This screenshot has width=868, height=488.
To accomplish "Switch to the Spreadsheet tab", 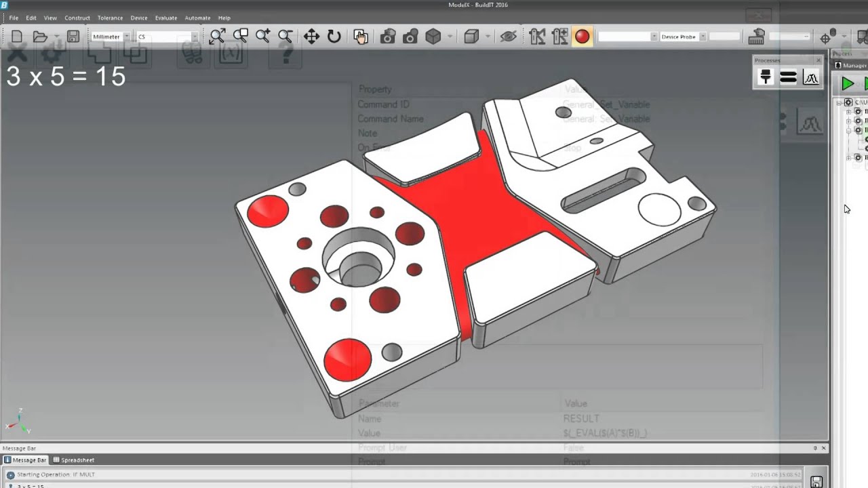I will point(73,460).
